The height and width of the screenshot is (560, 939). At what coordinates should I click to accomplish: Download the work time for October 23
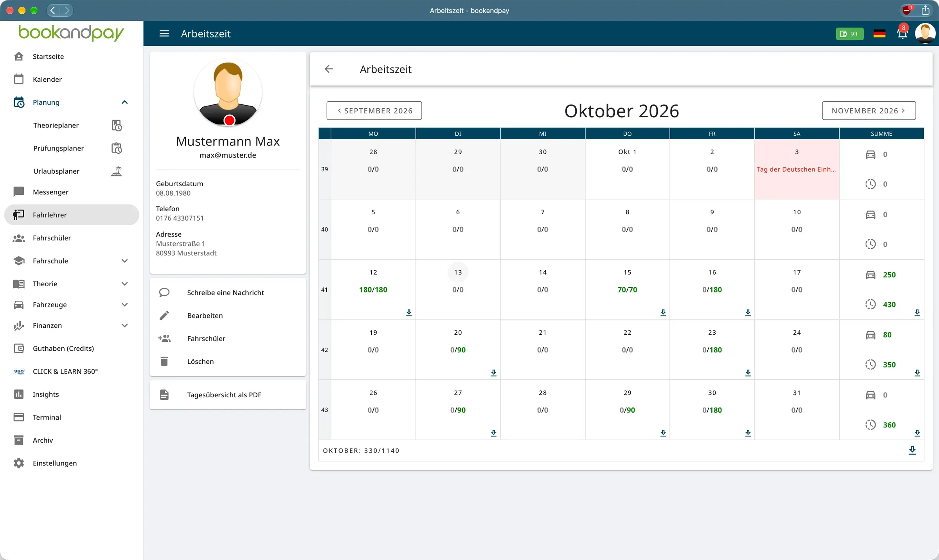pos(748,373)
